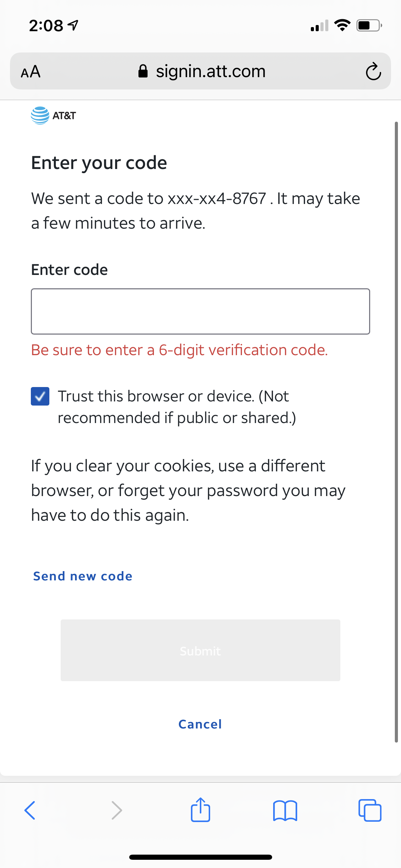Navigate back in Safari
This screenshot has width=401, height=868.
(x=30, y=810)
